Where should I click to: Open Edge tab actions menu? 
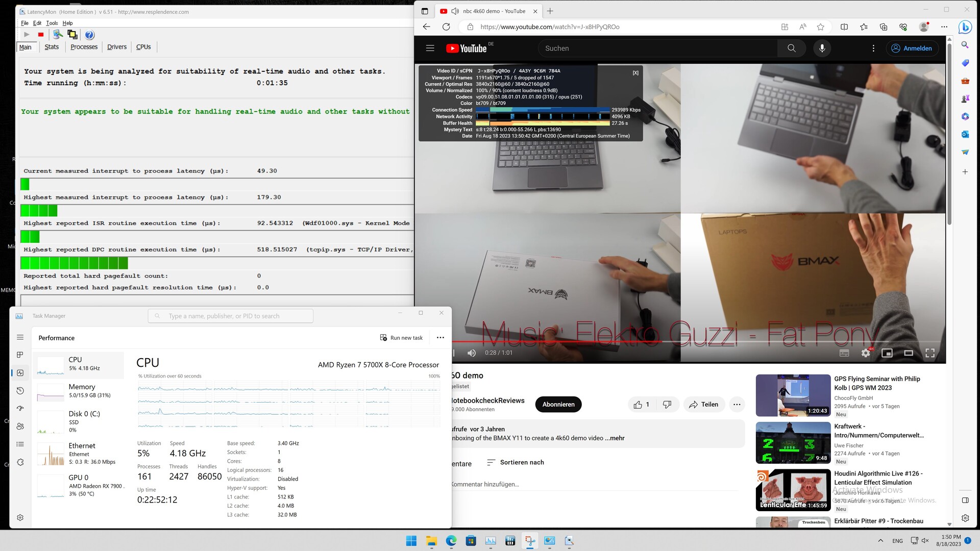pos(425,11)
